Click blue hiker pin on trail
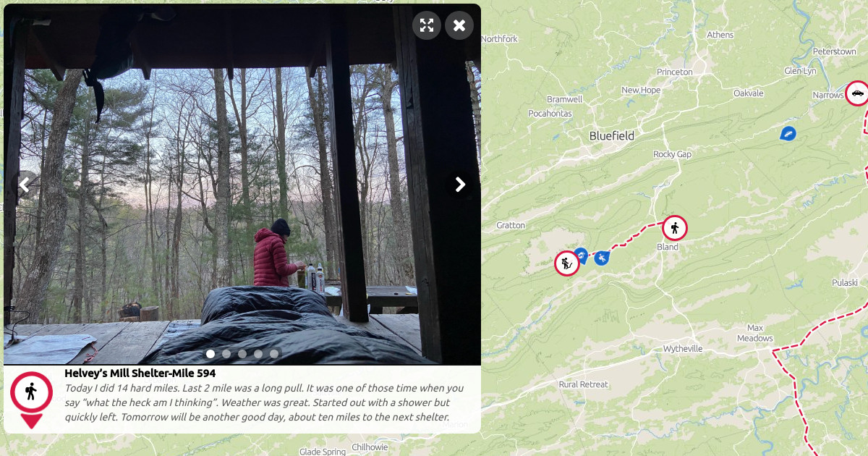This screenshot has height=456, width=868. 602,258
